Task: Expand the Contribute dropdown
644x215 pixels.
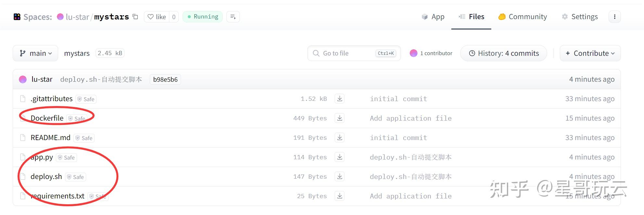Action: point(590,53)
